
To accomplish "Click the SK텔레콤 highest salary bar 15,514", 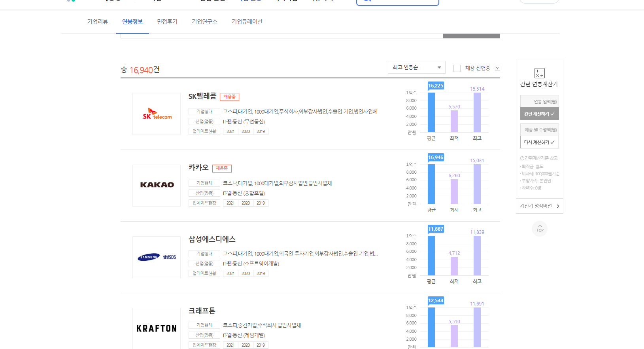I will click(x=477, y=112).
